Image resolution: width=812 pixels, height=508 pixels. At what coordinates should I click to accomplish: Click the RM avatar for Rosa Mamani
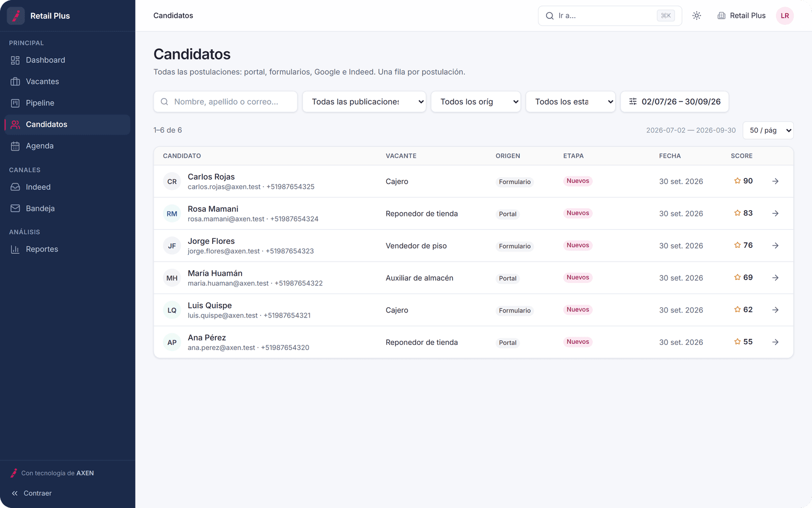pos(172,213)
